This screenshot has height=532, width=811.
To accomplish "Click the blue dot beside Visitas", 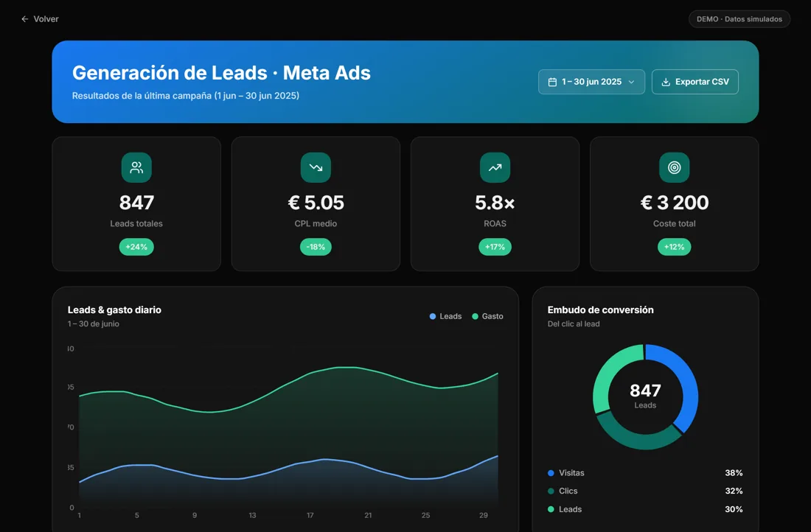I will click(x=551, y=473).
